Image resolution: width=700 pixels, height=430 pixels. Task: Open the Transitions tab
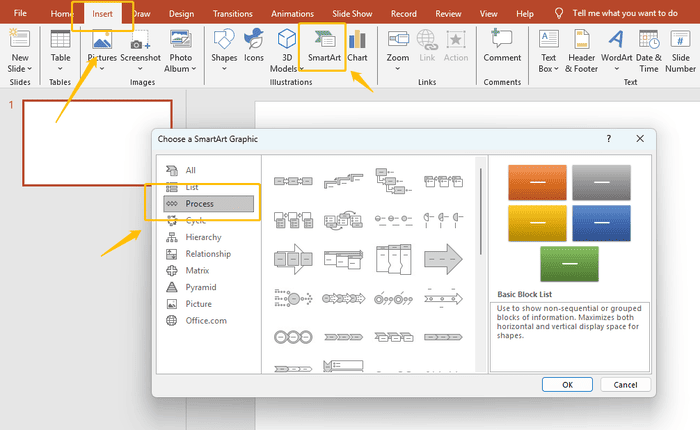233,15
